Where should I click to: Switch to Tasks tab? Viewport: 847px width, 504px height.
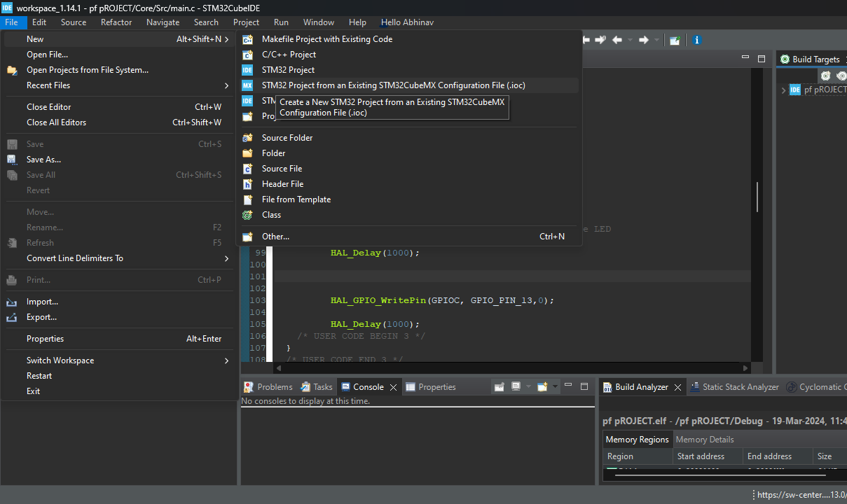317,387
